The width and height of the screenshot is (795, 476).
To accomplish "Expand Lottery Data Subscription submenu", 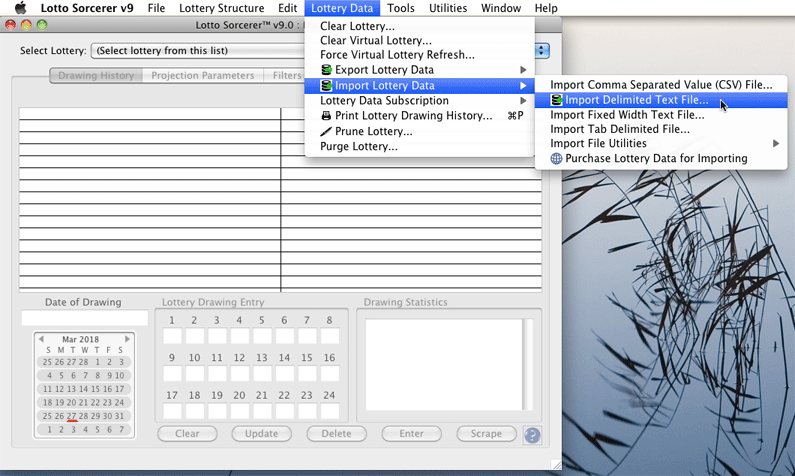I will (419, 100).
